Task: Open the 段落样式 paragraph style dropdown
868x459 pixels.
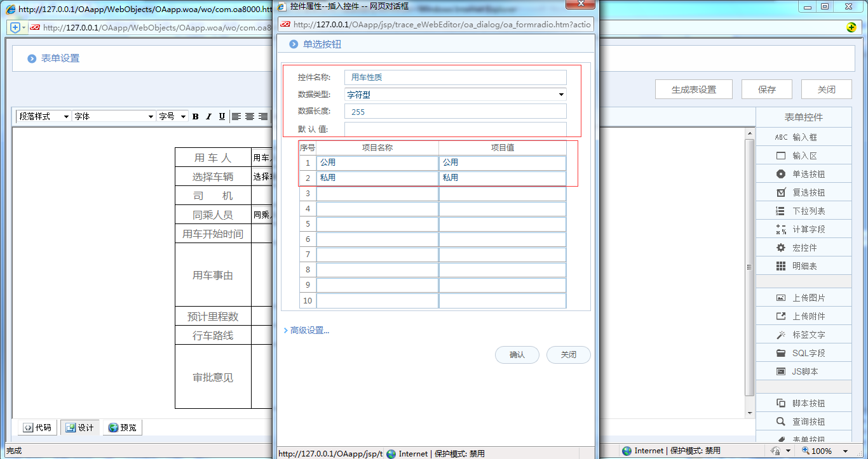Action: point(43,116)
